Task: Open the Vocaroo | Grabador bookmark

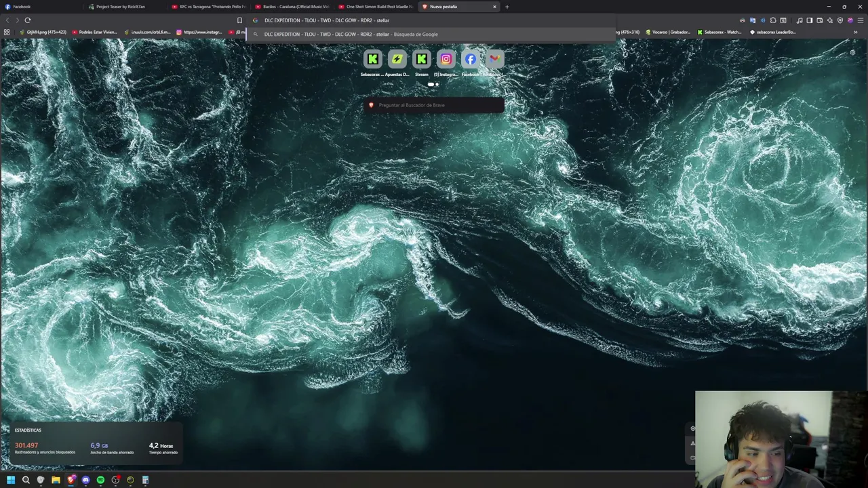Action: [x=668, y=32]
